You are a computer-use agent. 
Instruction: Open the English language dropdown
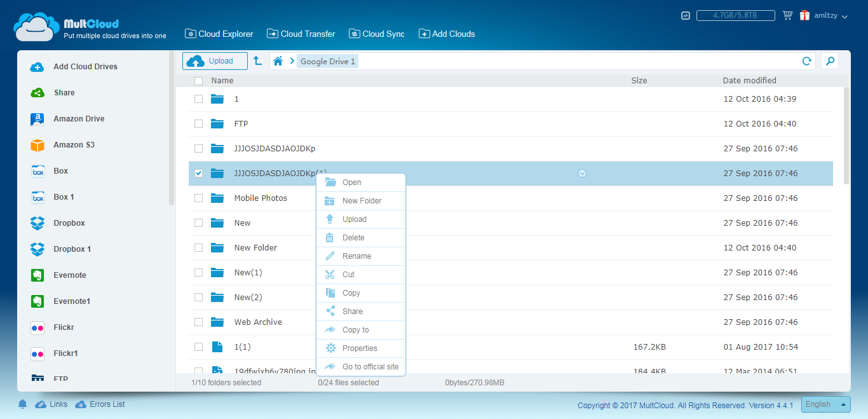click(825, 404)
